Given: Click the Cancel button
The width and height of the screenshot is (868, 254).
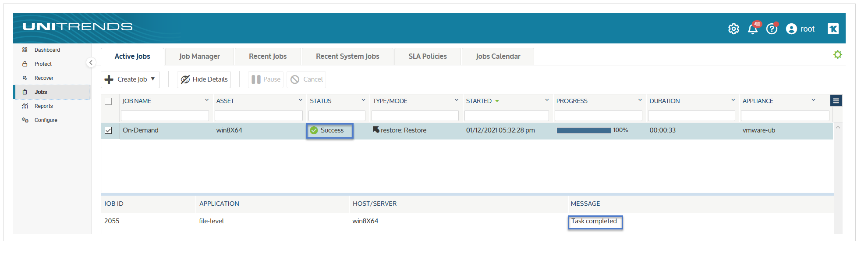Looking at the screenshot, I should click(x=306, y=79).
